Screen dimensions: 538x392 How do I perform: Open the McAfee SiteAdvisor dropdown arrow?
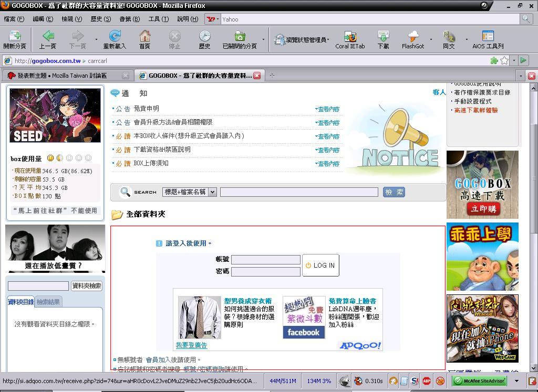coord(516,381)
